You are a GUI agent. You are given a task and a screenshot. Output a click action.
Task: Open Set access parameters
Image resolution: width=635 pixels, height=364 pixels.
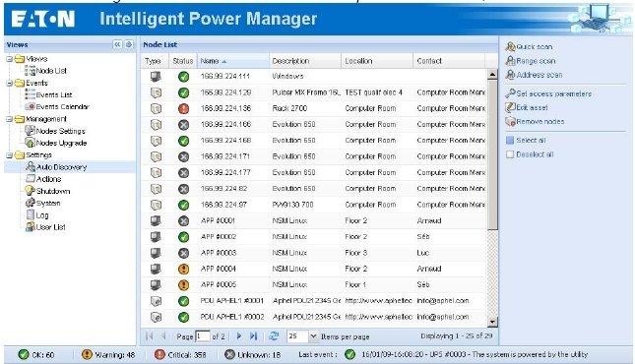point(548,93)
